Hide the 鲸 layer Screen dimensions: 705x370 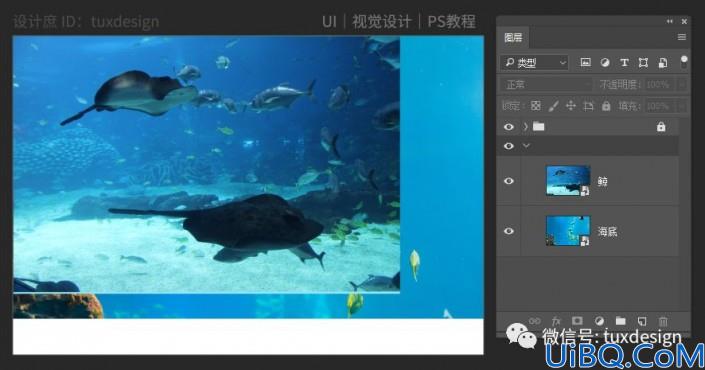click(509, 181)
